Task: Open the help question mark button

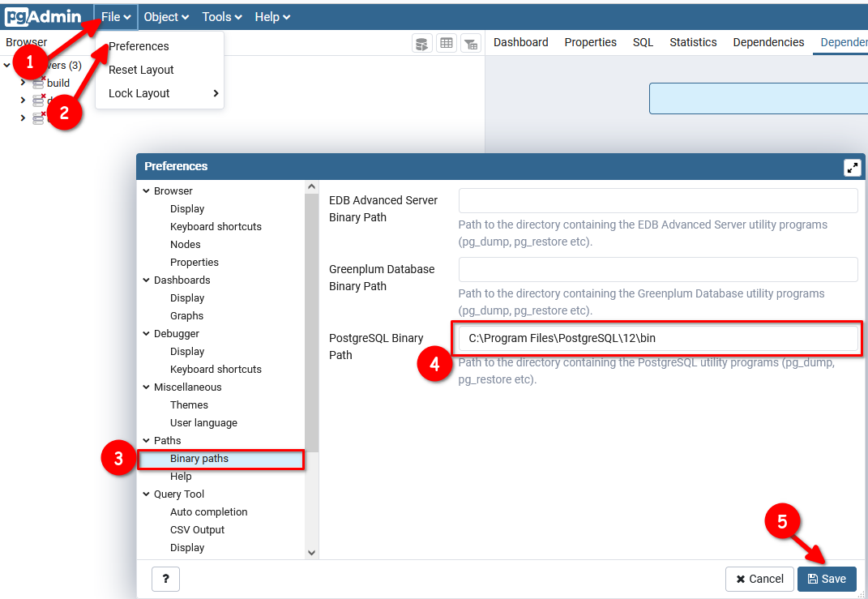Action: click(x=165, y=579)
